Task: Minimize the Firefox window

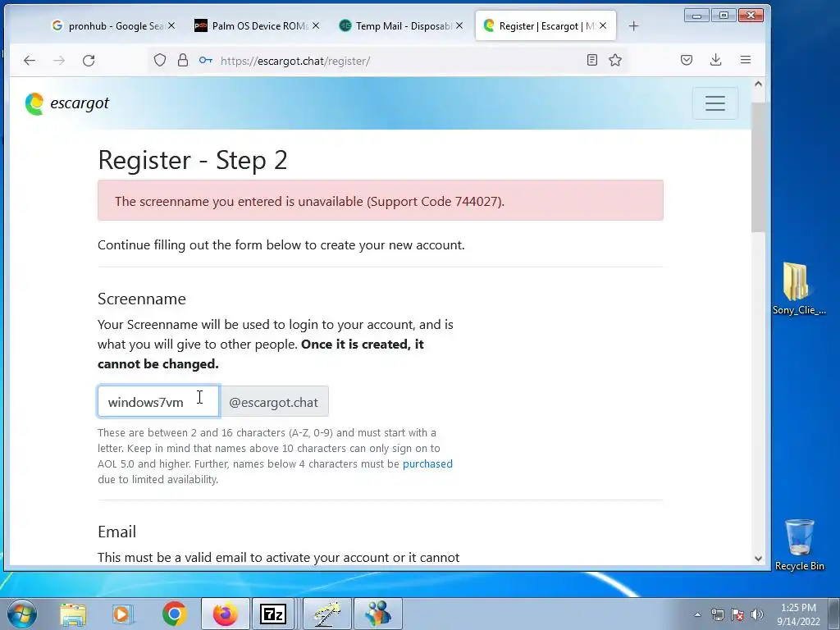Action: tap(696, 16)
